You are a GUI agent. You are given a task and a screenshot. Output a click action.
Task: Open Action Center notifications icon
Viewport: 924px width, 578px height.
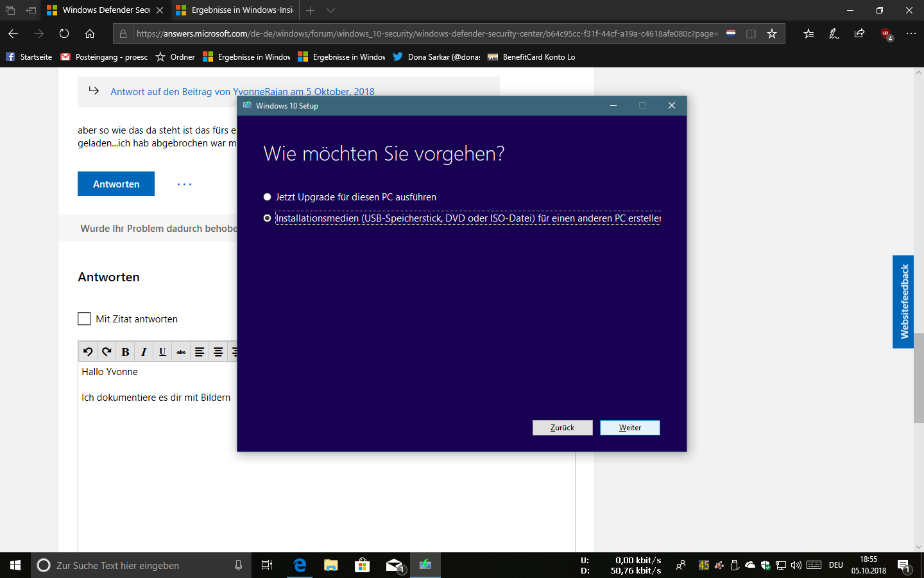(903, 565)
